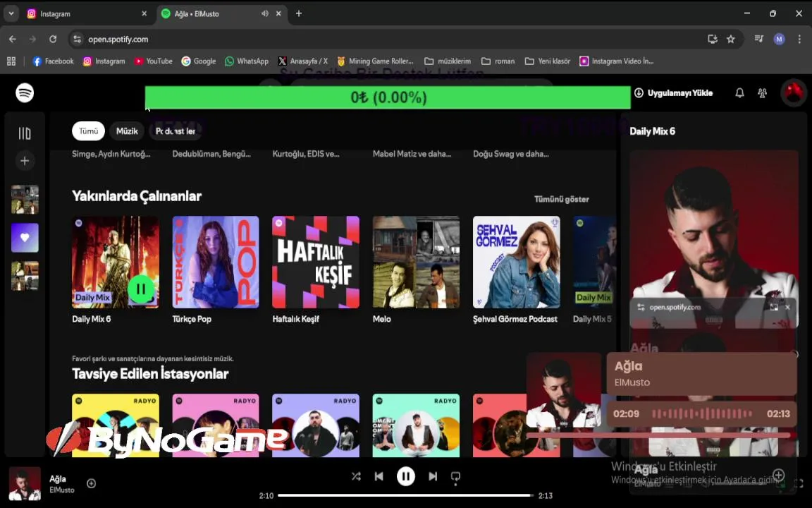
Task: Open first library playlist thumbnail
Action: (x=25, y=200)
